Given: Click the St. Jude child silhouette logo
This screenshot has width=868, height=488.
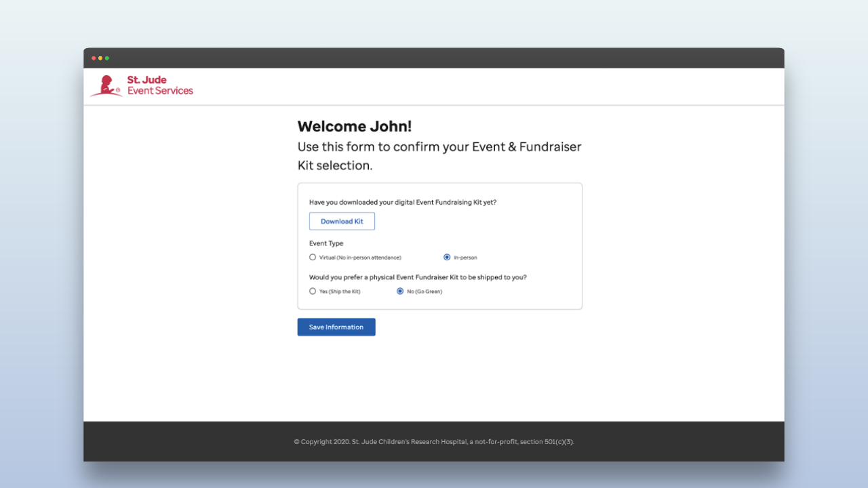Looking at the screenshot, I should tap(106, 86).
